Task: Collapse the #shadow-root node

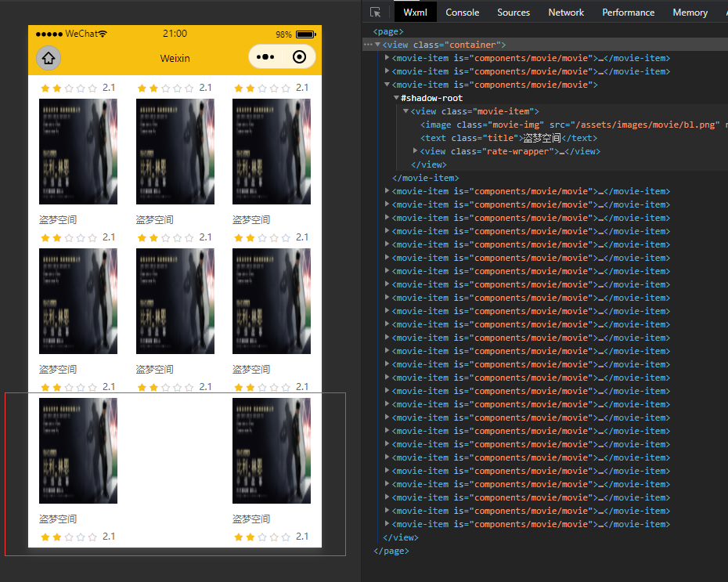Action: click(396, 98)
